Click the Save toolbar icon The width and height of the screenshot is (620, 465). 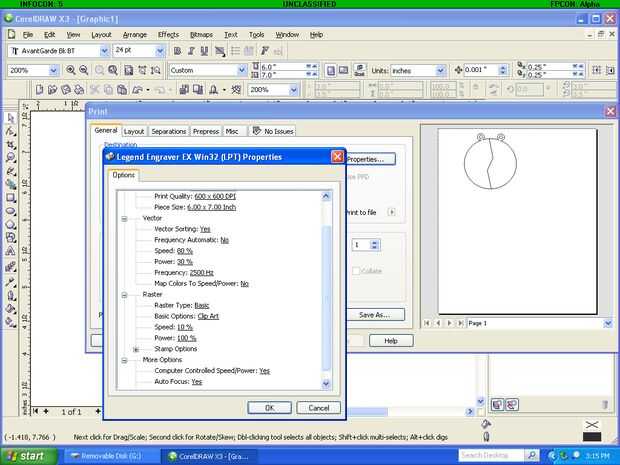click(66, 90)
